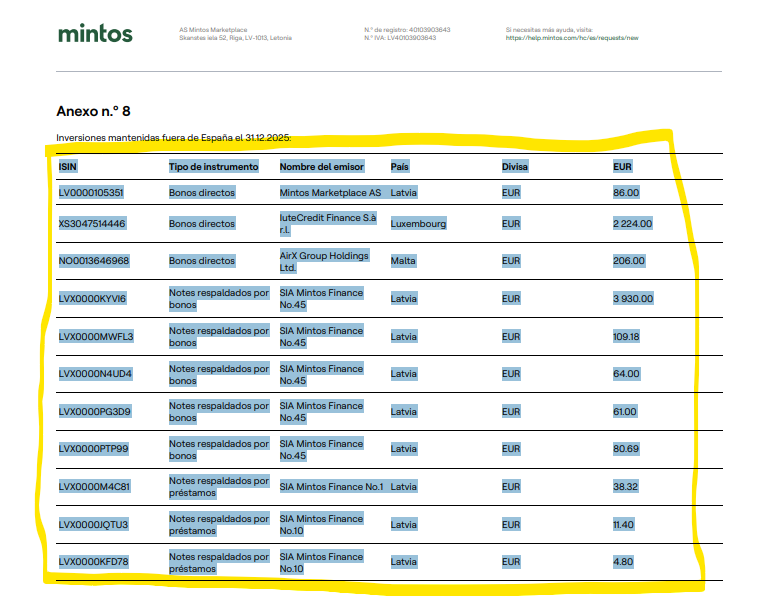774x597 pixels.
Task: Click the mintos logo
Action: point(95,33)
